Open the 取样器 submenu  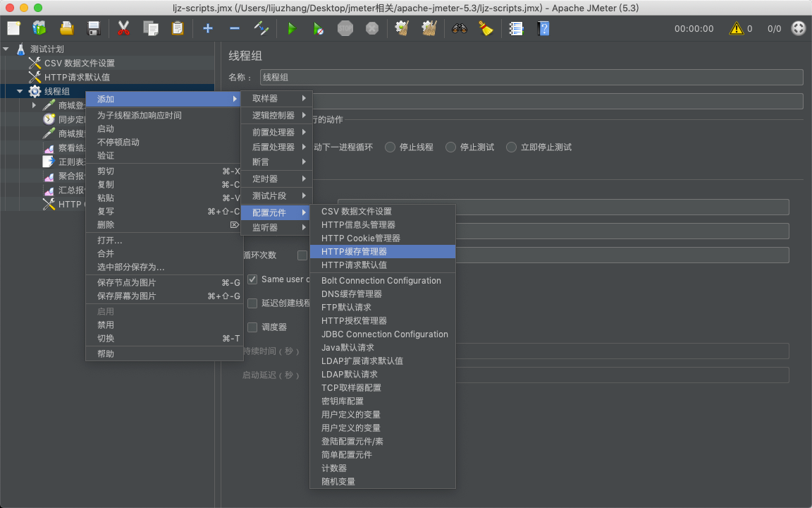click(x=276, y=99)
